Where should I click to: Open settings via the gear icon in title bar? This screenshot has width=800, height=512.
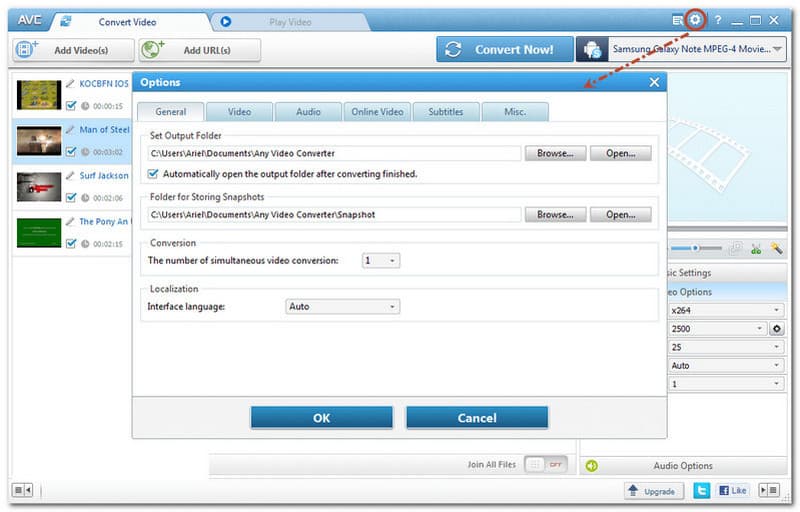click(x=695, y=20)
